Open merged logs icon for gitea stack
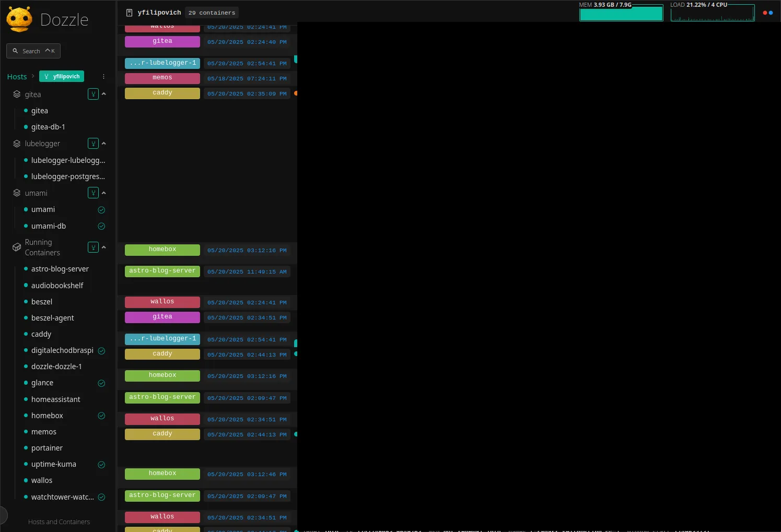 tap(93, 94)
